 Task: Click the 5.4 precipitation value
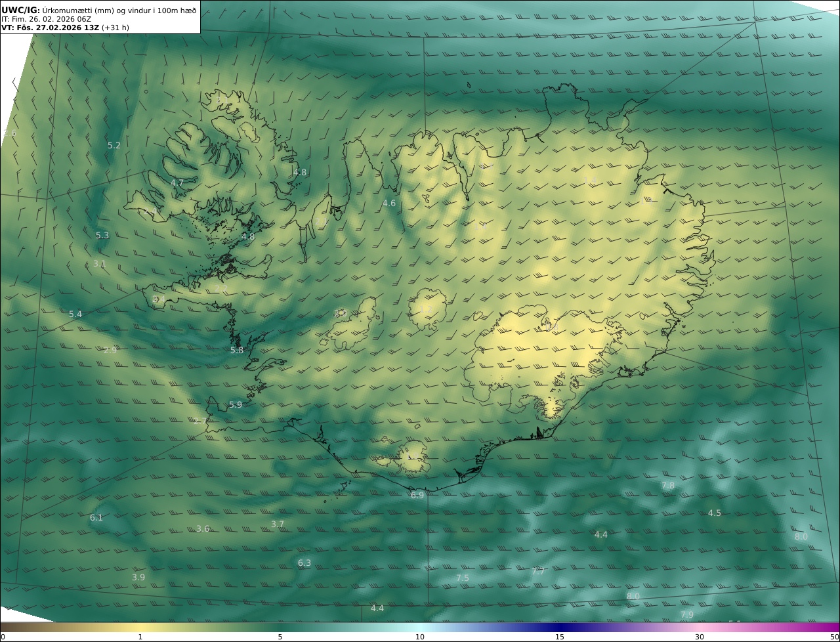75,314
